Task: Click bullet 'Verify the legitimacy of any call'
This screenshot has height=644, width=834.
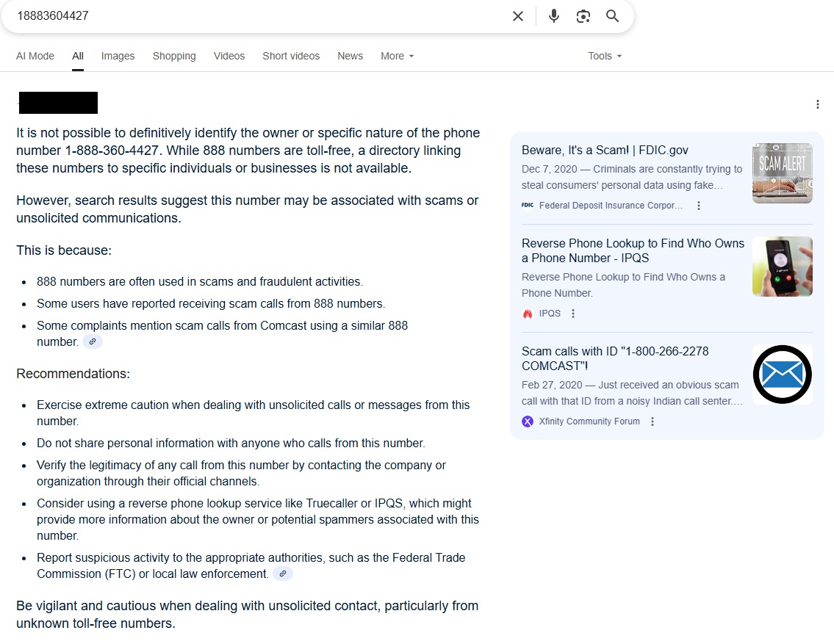Action: pyautogui.click(x=241, y=473)
